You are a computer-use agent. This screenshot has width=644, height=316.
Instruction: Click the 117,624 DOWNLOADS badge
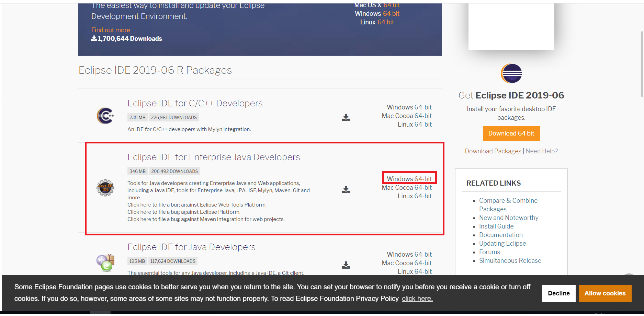[x=173, y=261]
